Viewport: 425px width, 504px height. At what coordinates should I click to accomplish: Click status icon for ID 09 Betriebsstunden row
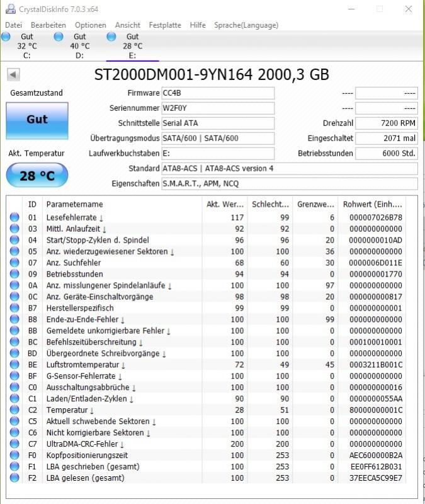(x=14, y=274)
